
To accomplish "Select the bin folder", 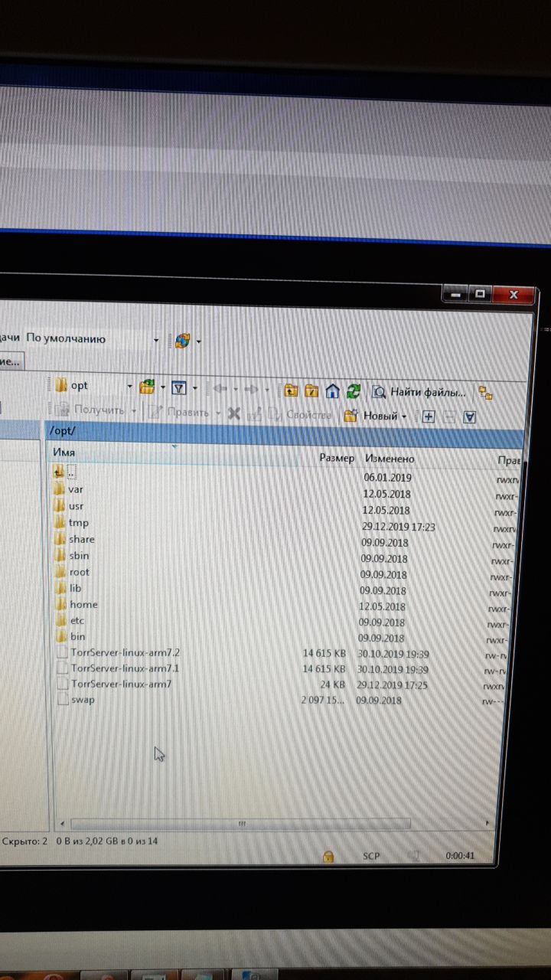I will 77,636.
